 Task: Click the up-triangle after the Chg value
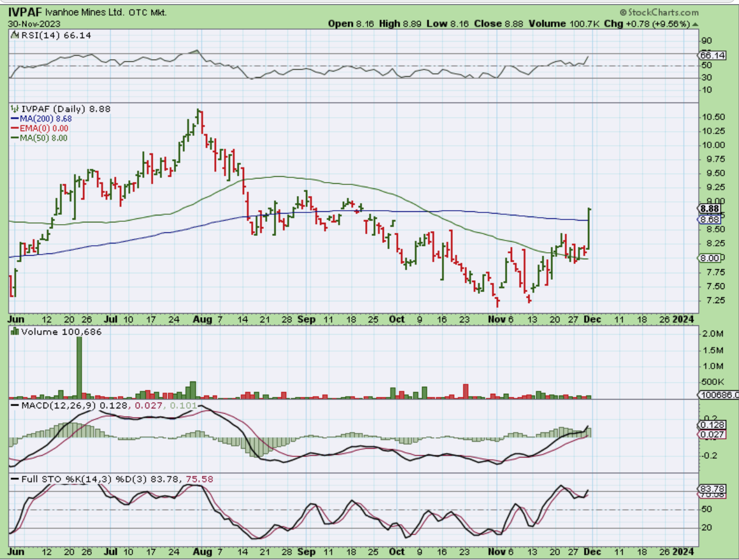click(695, 24)
